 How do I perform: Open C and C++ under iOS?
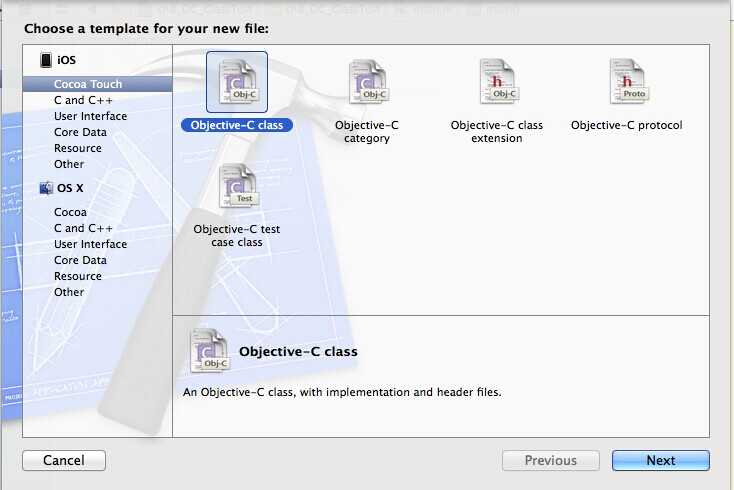[83, 100]
